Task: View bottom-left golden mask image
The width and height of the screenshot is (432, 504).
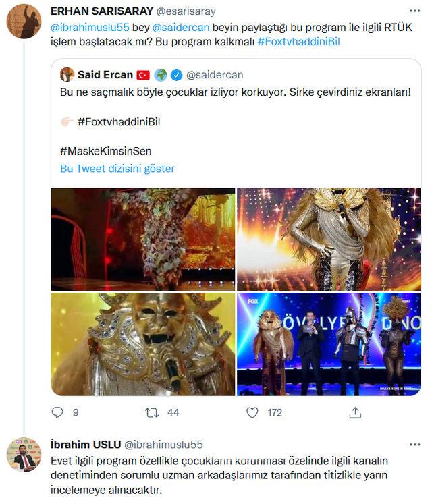Action: [143, 343]
